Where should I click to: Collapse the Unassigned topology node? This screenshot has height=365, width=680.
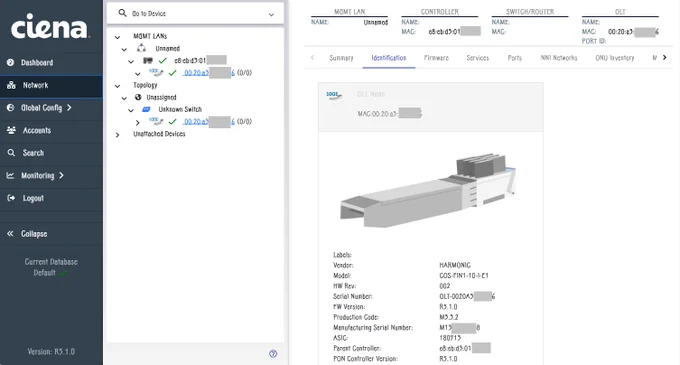click(x=124, y=98)
